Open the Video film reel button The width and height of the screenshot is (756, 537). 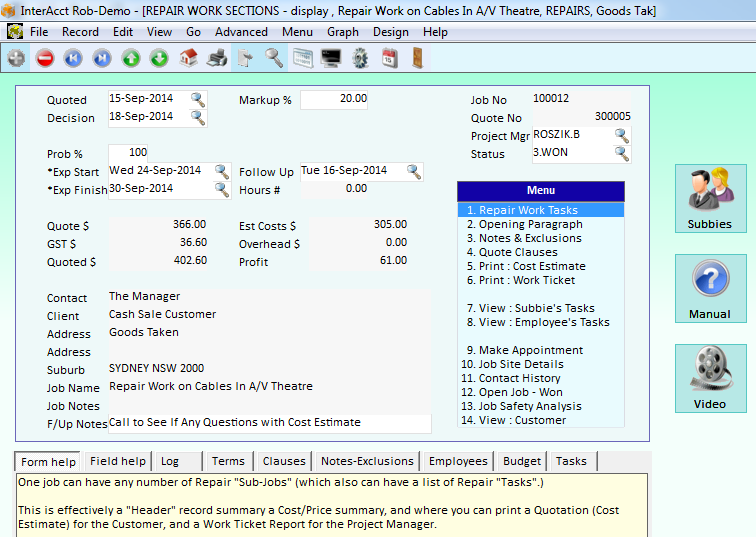point(710,378)
